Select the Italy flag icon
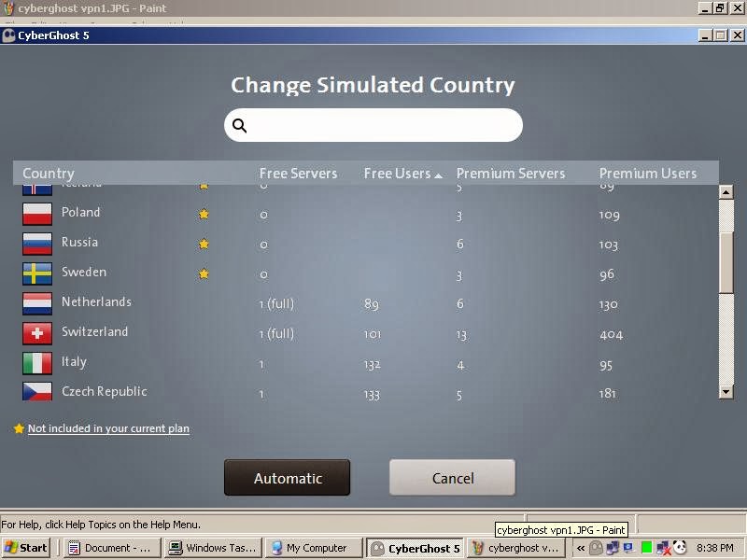Viewport: 747px width, 560px height. (37, 363)
